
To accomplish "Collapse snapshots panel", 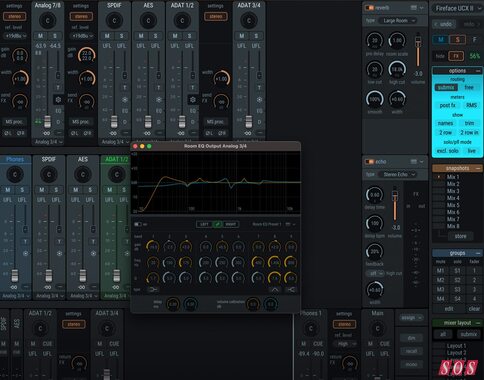I will (x=478, y=168).
